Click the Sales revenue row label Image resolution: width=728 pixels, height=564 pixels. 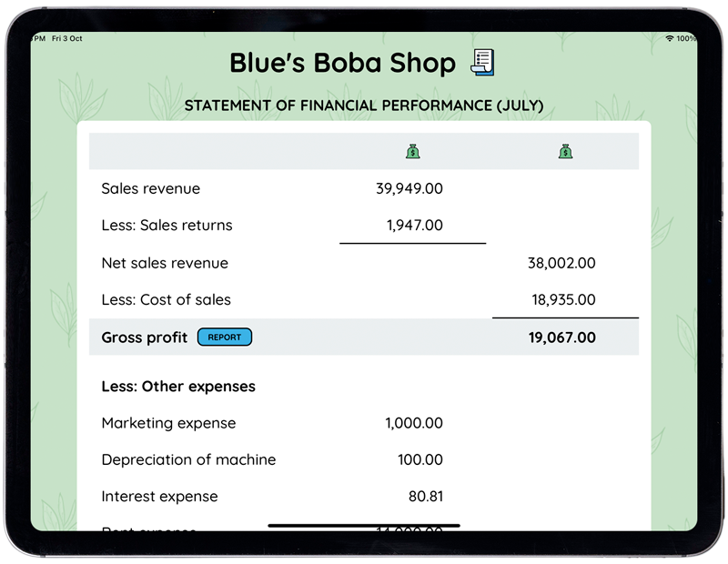(x=151, y=189)
